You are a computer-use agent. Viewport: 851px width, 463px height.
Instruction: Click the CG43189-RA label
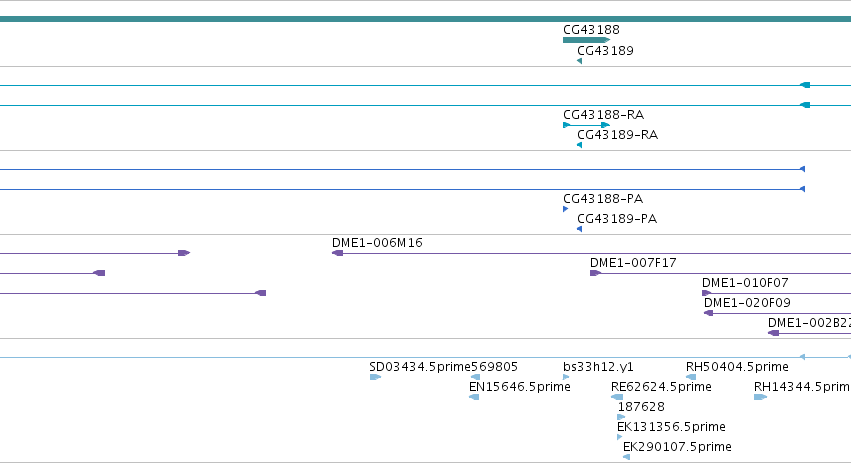(618, 135)
